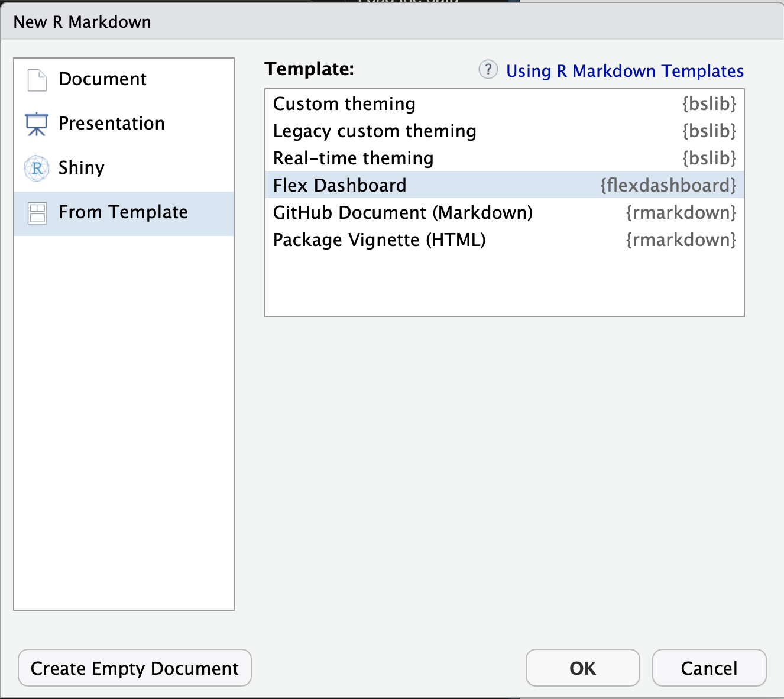Click the Presentation easel icon
The width and height of the screenshot is (784, 699).
(37, 124)
